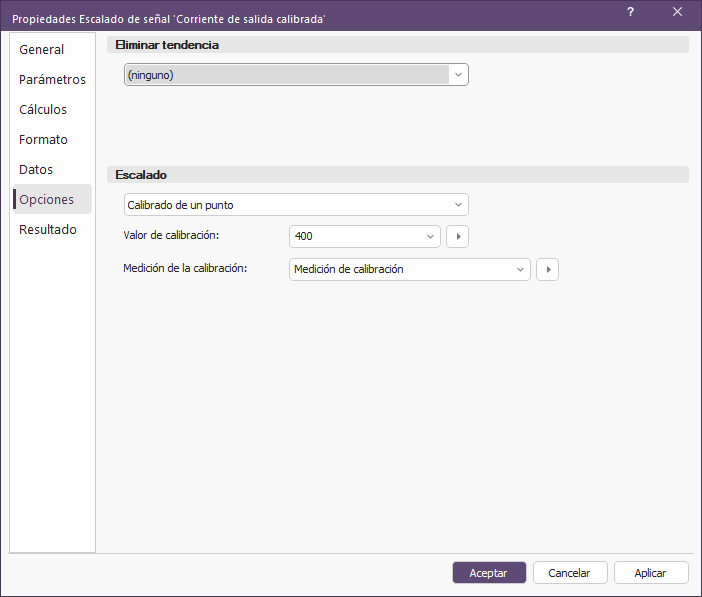Select the Formato tab

tap(44, 140)
